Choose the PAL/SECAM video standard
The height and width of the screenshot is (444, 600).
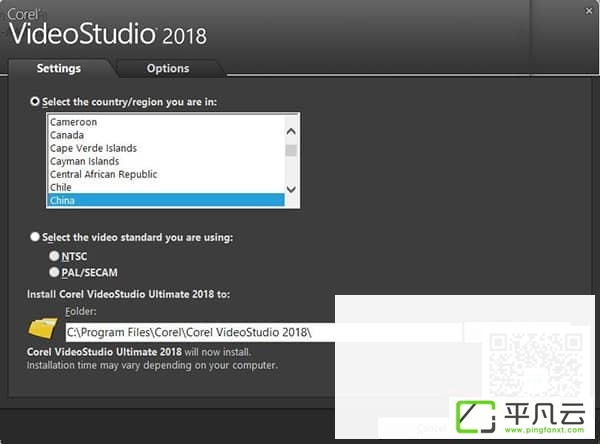54,272
